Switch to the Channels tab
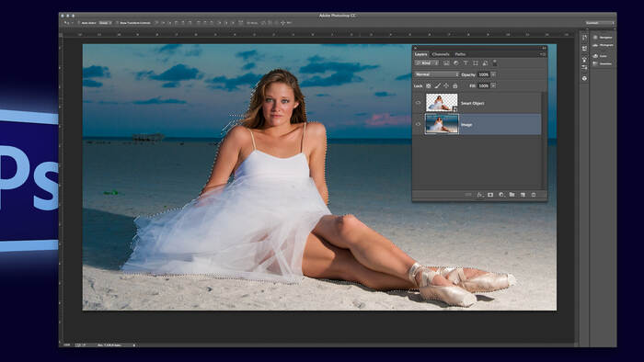 click(x=441, y=54)
